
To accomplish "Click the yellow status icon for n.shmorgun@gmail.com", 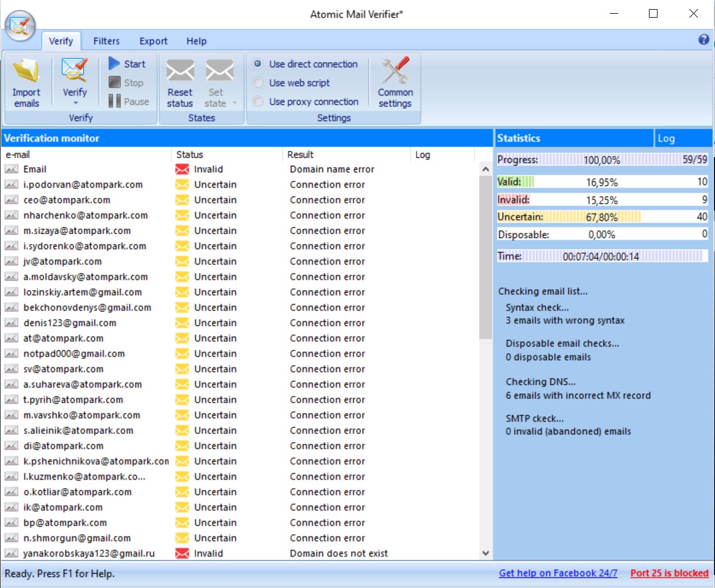I will point(182,538).
